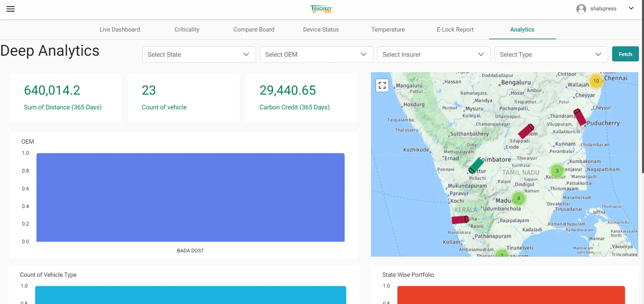This screenshot has width=644, height=304.
Task: Go to Live Dashboard tab
Action: point(120,30)
